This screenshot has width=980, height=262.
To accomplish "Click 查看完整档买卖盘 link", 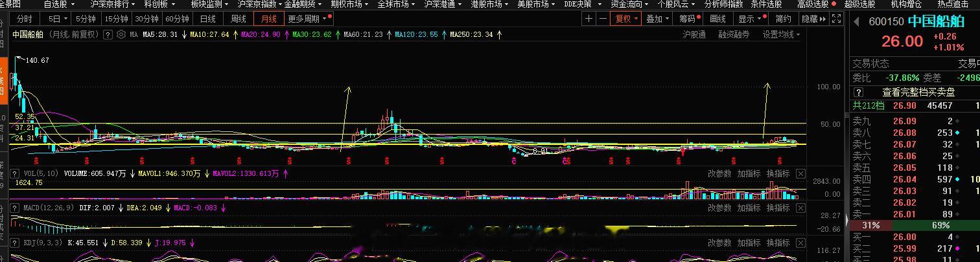I will [x=918, y=93].
